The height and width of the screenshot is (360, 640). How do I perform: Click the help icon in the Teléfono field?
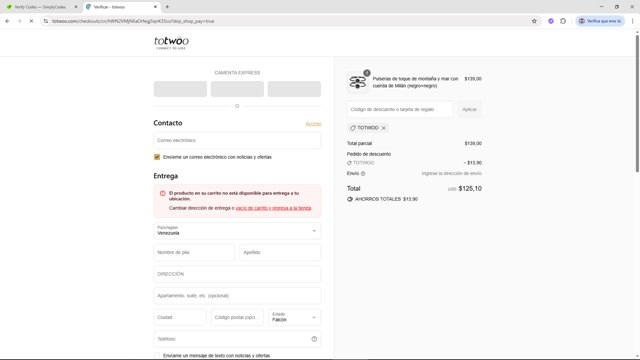(314, 339)
